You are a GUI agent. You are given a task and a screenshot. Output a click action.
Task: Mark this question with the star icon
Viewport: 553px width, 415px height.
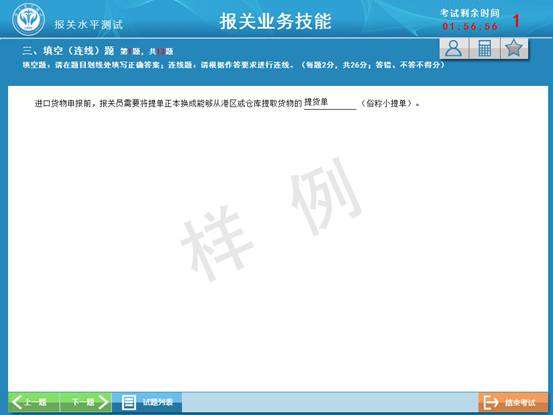coord(514,48)
